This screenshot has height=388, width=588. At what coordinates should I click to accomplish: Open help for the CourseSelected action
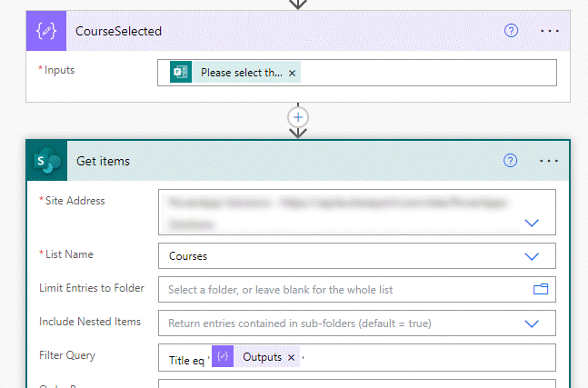(511, 31)
